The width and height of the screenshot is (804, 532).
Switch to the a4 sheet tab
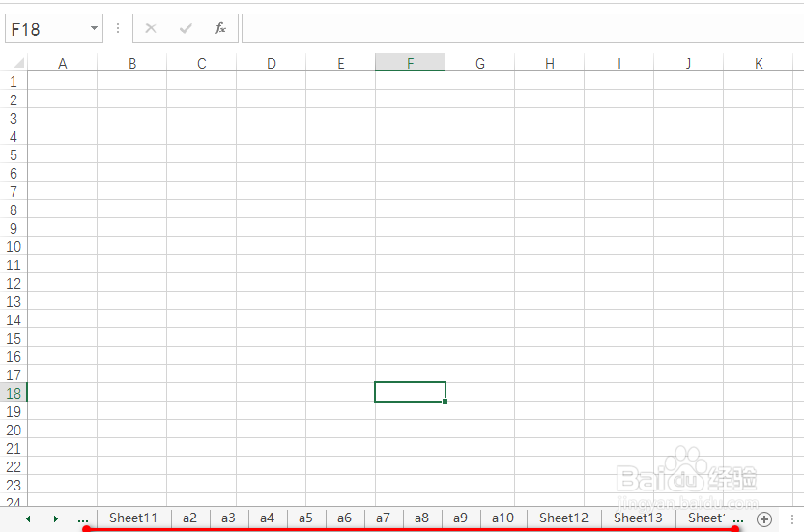[267, 518]
